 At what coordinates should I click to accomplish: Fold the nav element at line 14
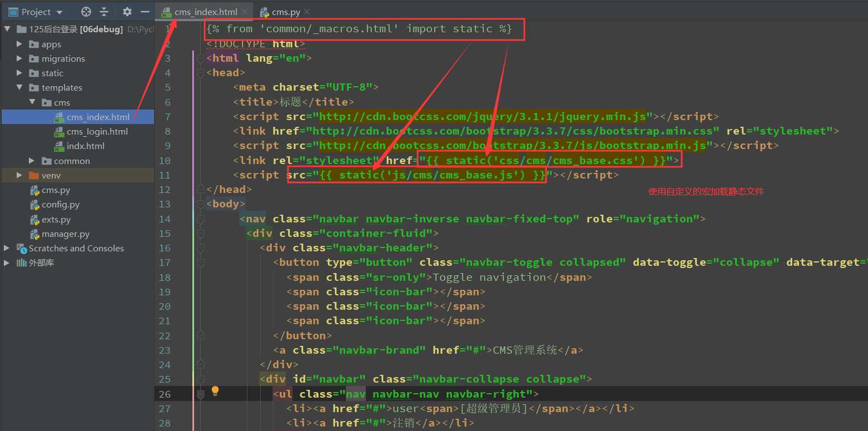[x=201, y=219]
